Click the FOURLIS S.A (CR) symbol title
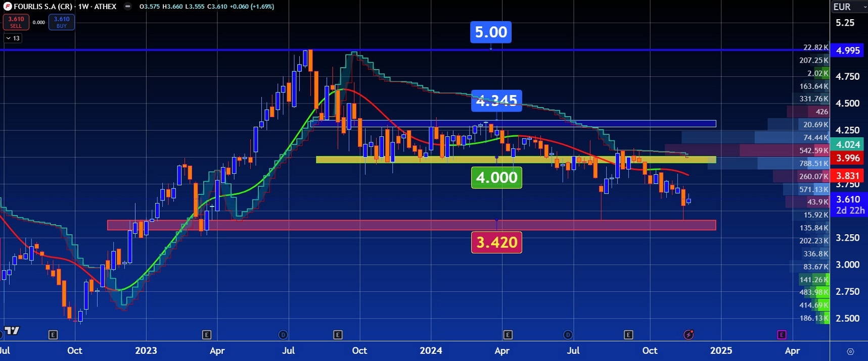The image size is (868, 361). click(x=43, y=7)
